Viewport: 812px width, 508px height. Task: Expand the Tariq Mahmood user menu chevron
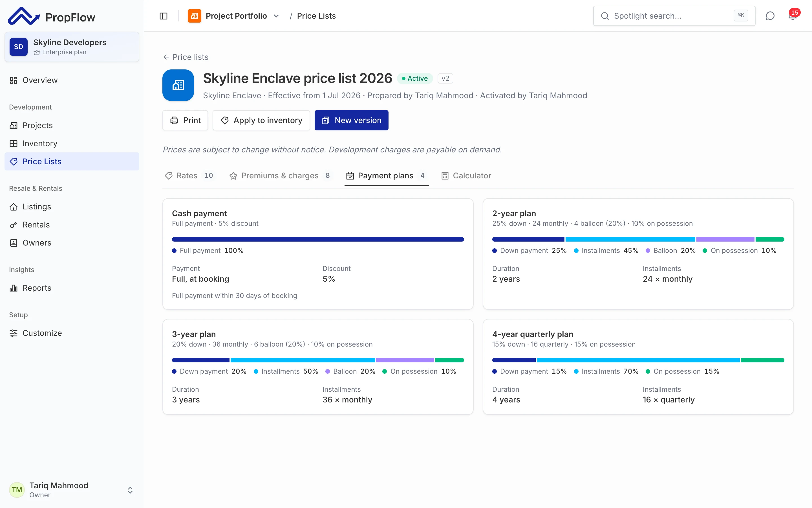(x=130, y=490)
